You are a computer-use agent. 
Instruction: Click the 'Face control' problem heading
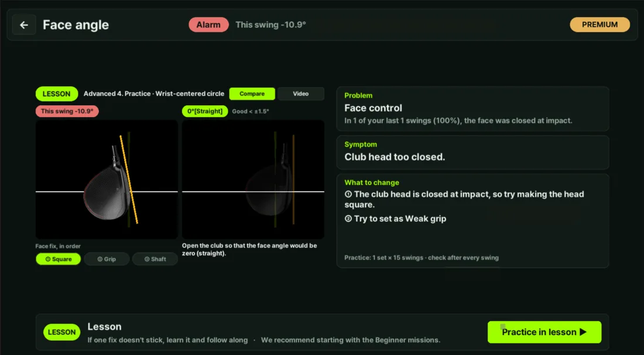pyautogui.click(x=374, y=108)
